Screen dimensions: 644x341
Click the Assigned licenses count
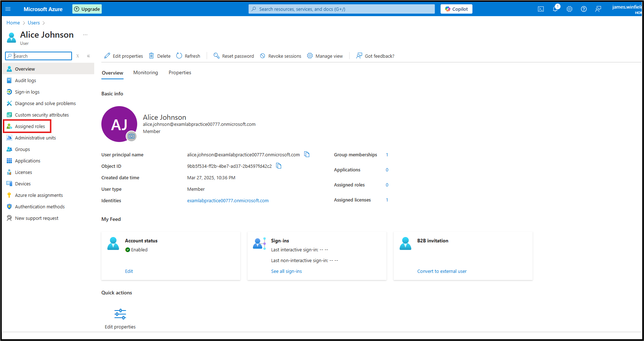coord(387,200)
